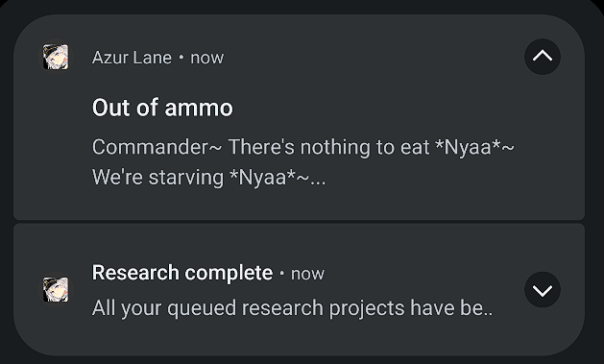Viewport: 604px width, 364px height.
Task: Tap the now timestamp after Research complete
Action: click(307, 274)
